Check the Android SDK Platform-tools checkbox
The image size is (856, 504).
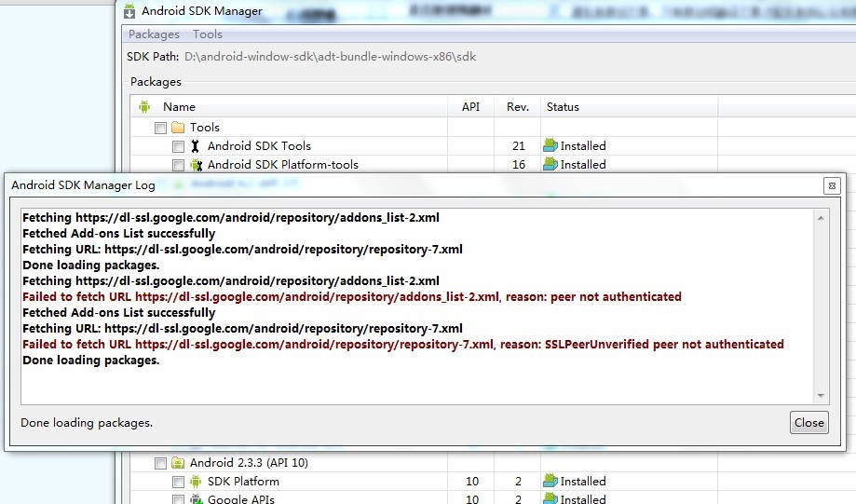178,165
